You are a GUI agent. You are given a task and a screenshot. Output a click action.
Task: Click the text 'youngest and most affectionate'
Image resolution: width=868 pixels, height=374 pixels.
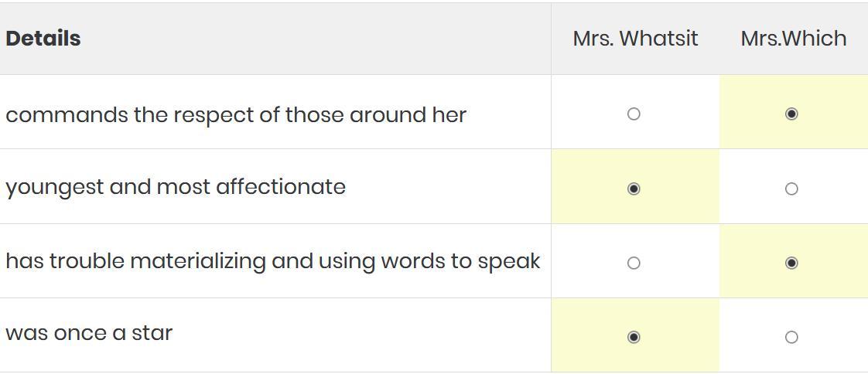pos(176,187)
